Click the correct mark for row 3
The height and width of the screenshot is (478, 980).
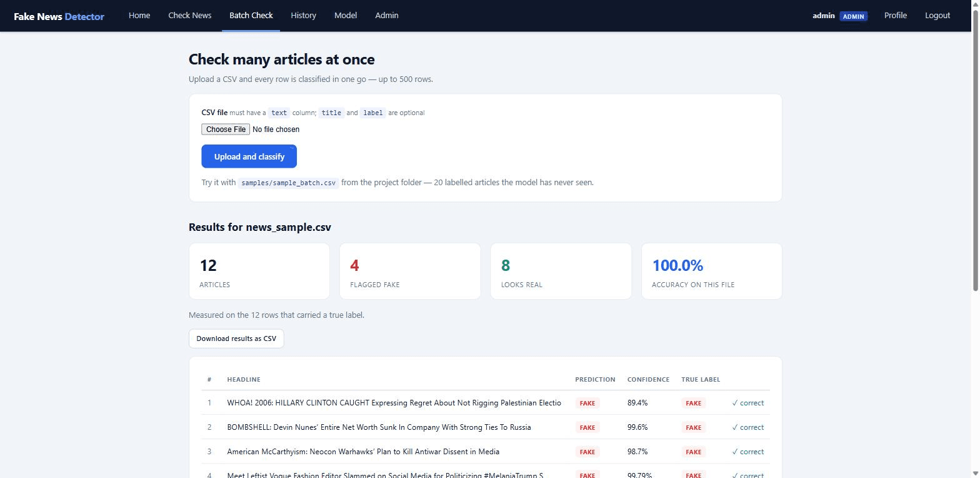pos(747,452)
